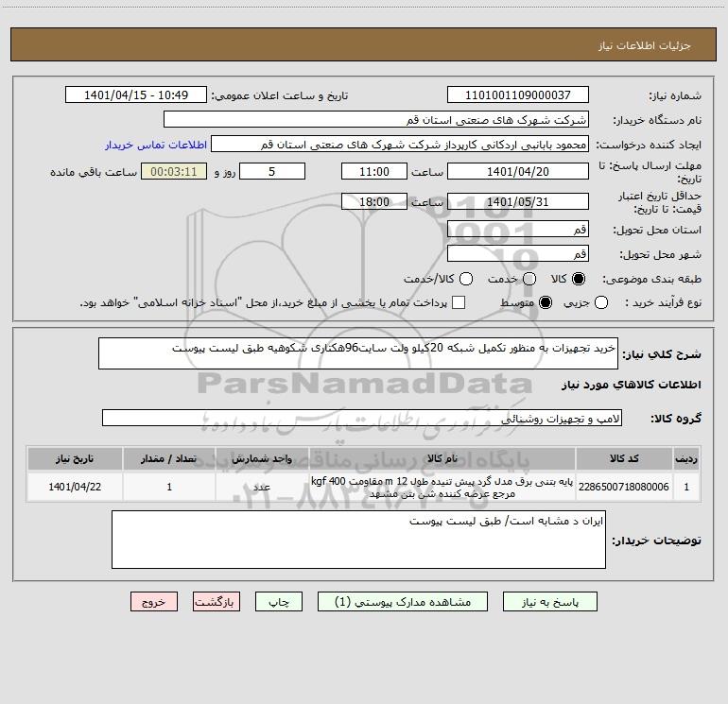Click the پاسخ به نیاز button
This screenshot has height=704, width=728.
549,602
